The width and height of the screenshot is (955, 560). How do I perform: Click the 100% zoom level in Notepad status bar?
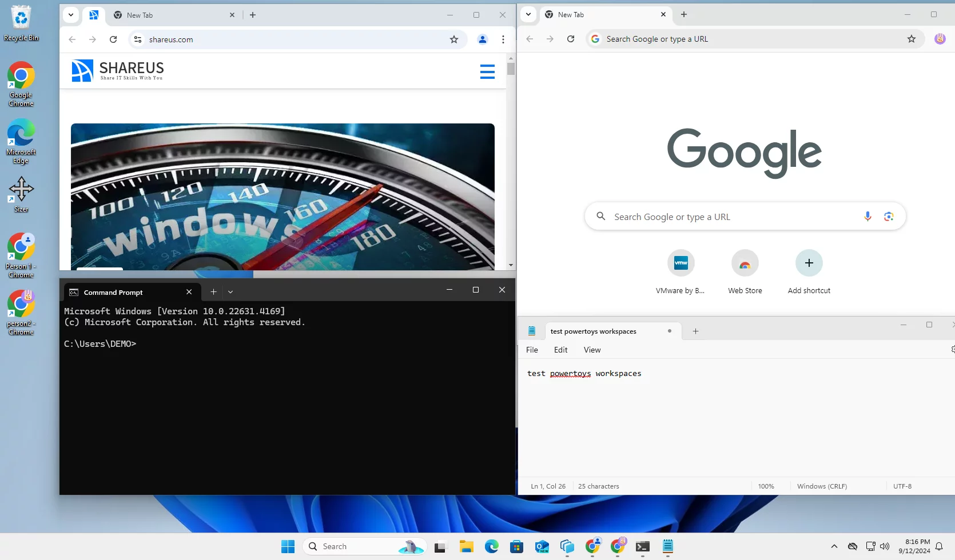click(x=766, y=486)
